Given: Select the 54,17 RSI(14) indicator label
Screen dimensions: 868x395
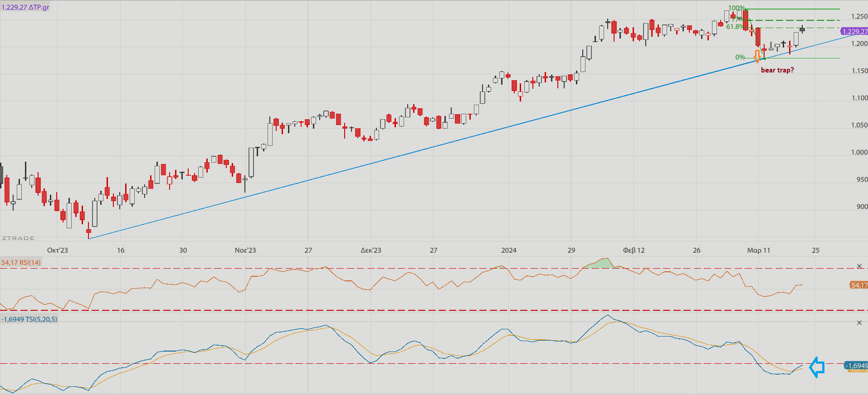Looking at the screenshot, I should pos(21,262).
